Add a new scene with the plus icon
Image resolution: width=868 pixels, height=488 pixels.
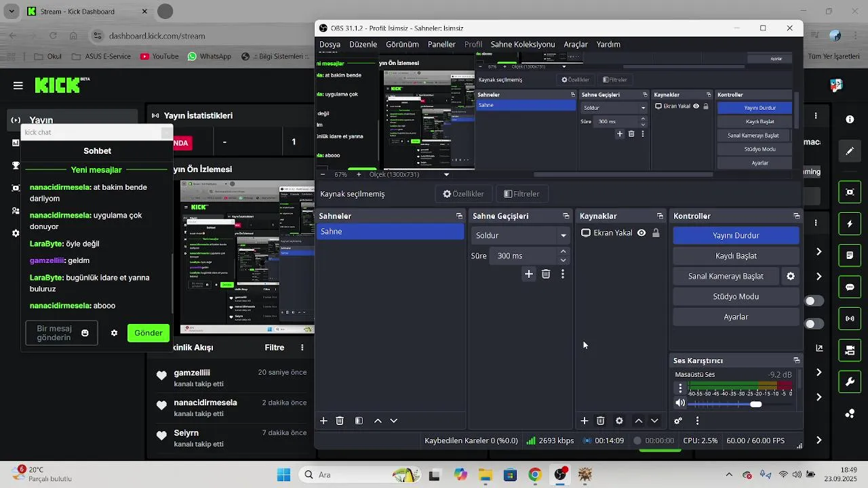[x=323, y=421]
